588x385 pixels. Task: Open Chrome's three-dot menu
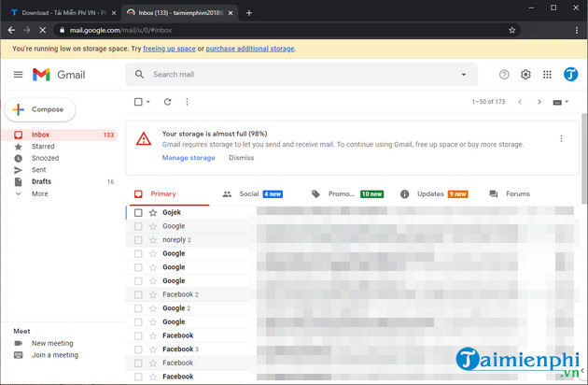coord(577,30)
